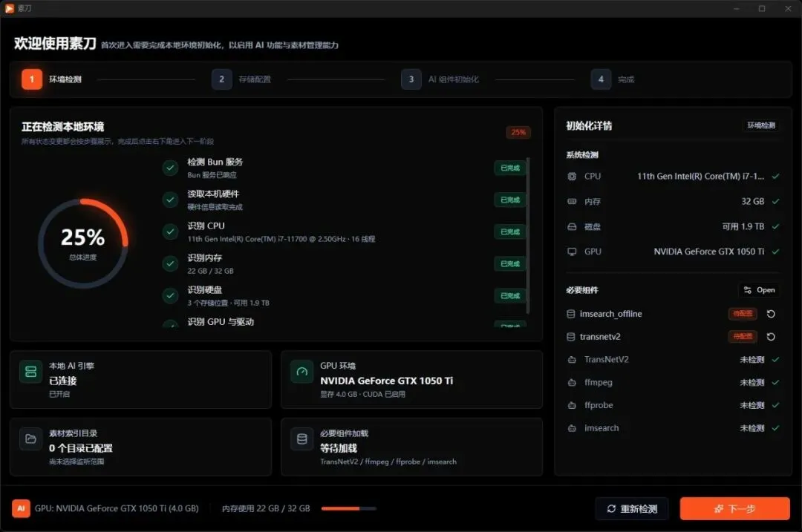This screenshot has width=802, height=532.
Task: Click the detection list scrollbar
Action: click(527, 236)
